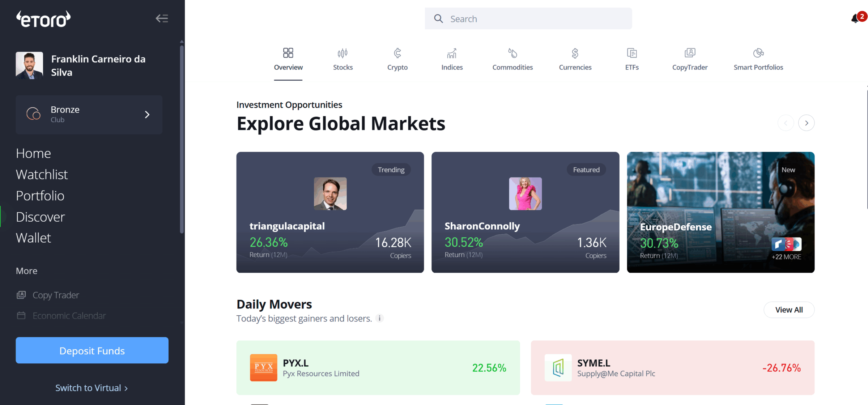Open notifications bell icon
The width and height of the screenshot is (868, 405).
(856, 18)
